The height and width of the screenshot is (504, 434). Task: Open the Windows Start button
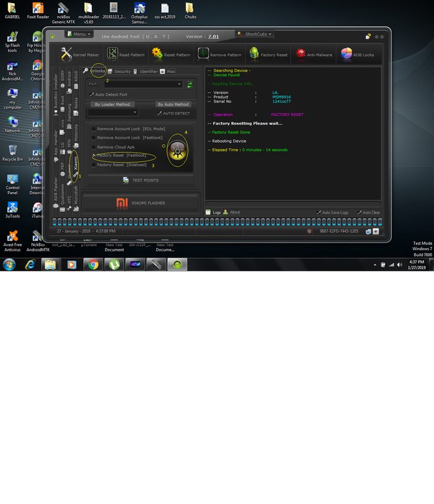tap(9, 265)
